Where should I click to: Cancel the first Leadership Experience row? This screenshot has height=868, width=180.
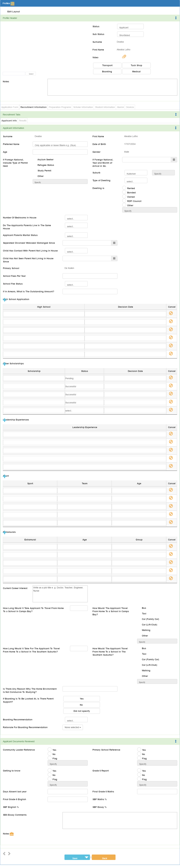click(x=171, y=434)
